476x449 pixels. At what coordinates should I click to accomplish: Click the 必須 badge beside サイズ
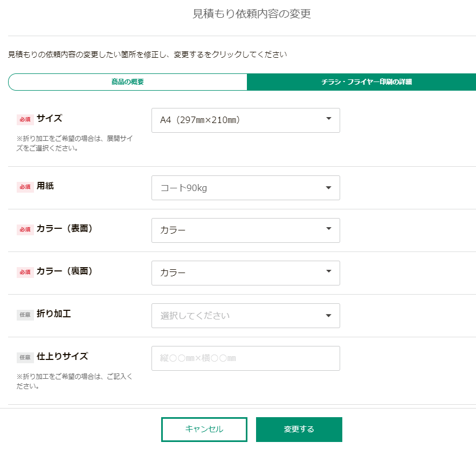coord(25,119)
